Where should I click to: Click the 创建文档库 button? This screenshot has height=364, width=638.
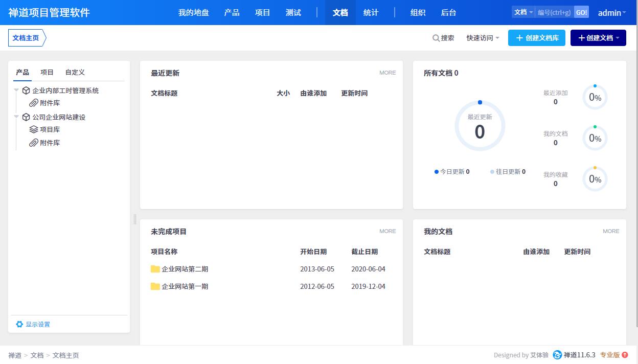point(537,38)
